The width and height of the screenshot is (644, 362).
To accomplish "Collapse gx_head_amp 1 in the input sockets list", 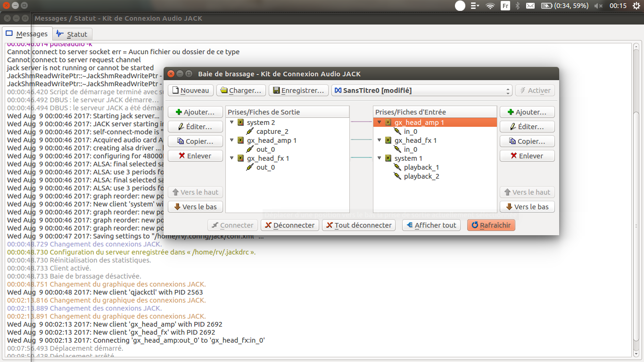I will click(379, 123).
